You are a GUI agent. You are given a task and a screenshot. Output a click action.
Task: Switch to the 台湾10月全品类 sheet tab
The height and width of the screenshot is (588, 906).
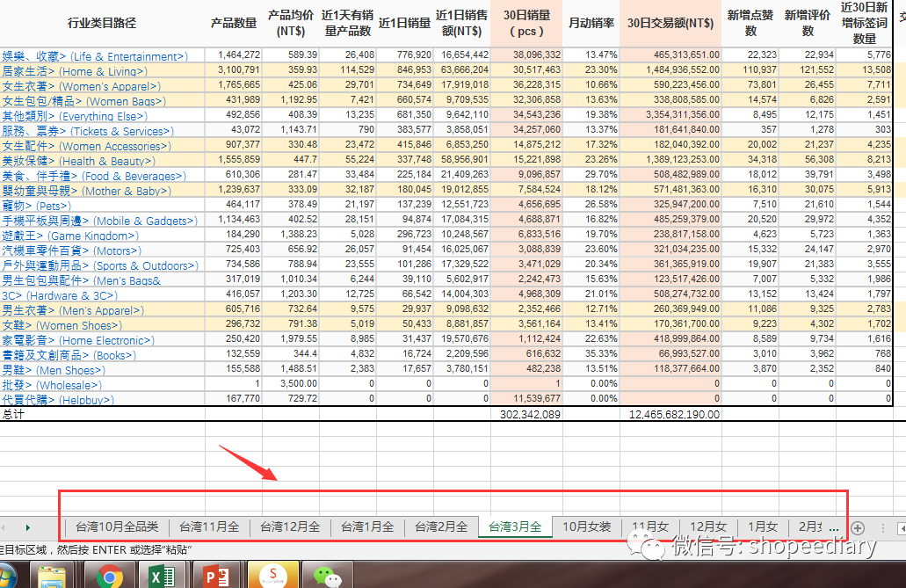click(x=117, y=526)
